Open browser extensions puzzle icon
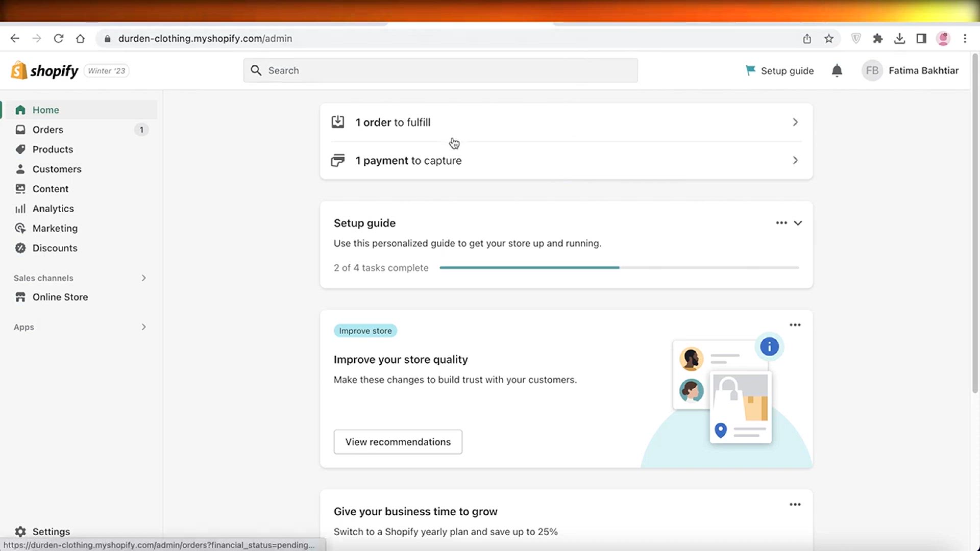The image size is (980, 551). pos(878,38)
